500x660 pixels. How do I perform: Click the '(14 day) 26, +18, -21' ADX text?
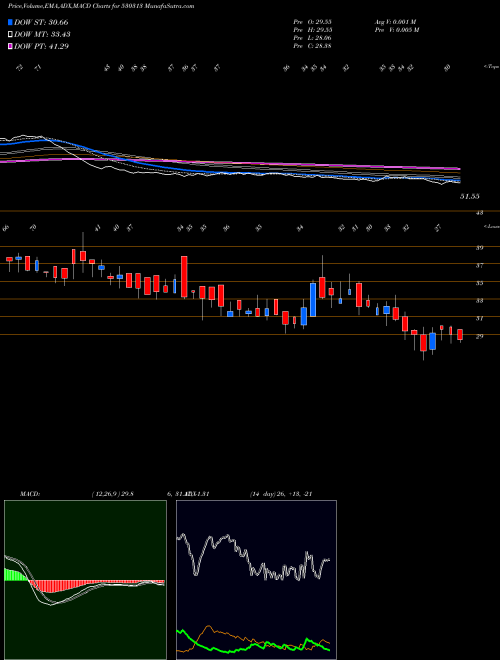coord(281,494)
